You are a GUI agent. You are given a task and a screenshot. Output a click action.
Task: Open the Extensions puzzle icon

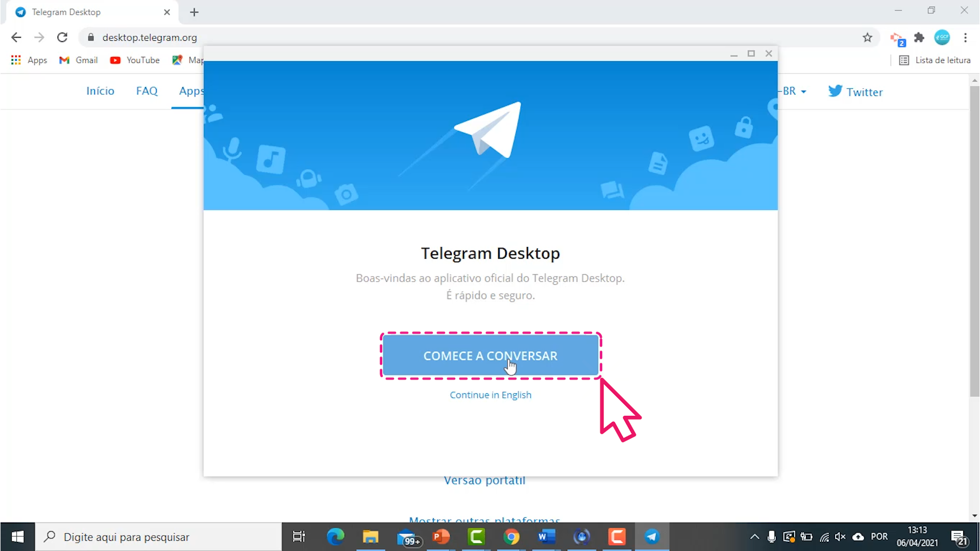pos(919,37)
